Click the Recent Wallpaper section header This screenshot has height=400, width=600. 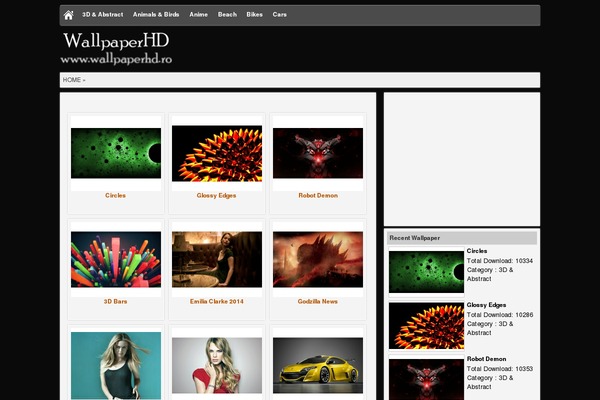(462, 238)
